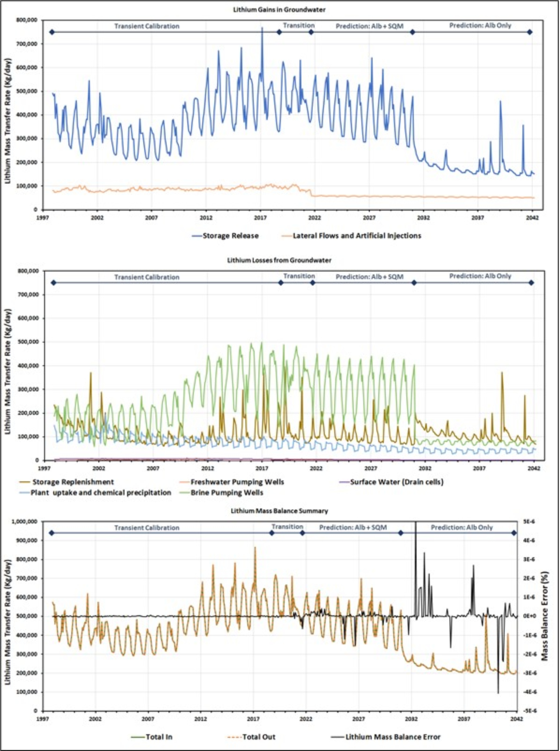Click the 2017 x-axis label on gains chart
This screenshot has width=560, height=751.
[x=260, y=218]
